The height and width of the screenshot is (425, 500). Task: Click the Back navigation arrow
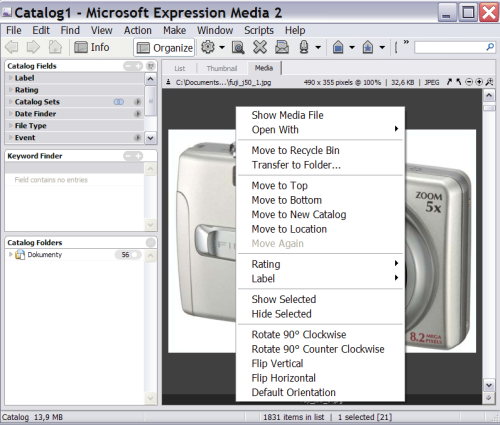[x=12, y=47]
